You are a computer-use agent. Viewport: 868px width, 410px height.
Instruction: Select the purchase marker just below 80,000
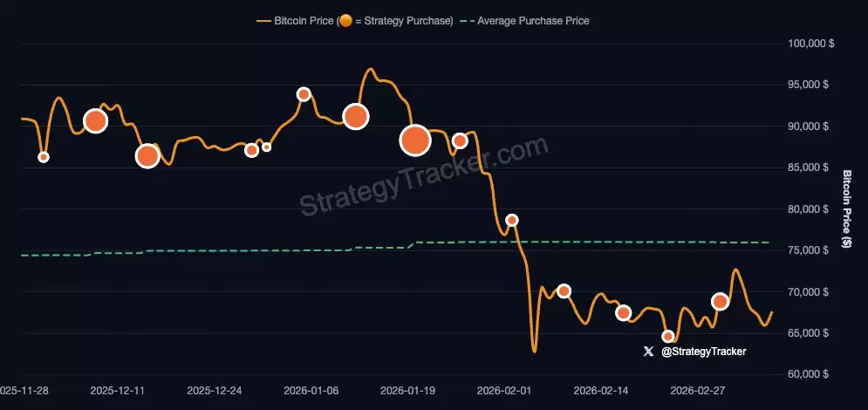pos(512,220)
